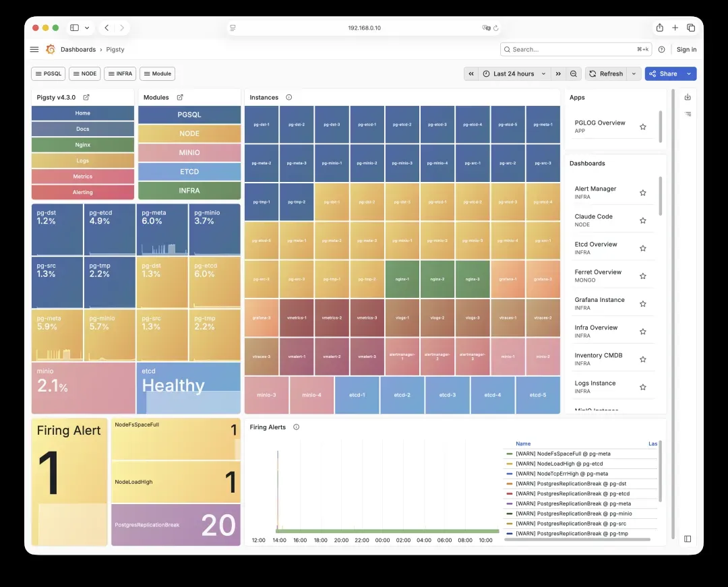The image size is (728, 587).
Task: Reload the page in the address bar
Action: (496, 28)
